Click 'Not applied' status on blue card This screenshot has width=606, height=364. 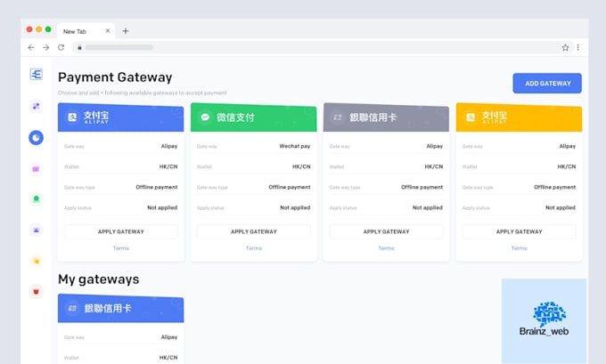162,207
